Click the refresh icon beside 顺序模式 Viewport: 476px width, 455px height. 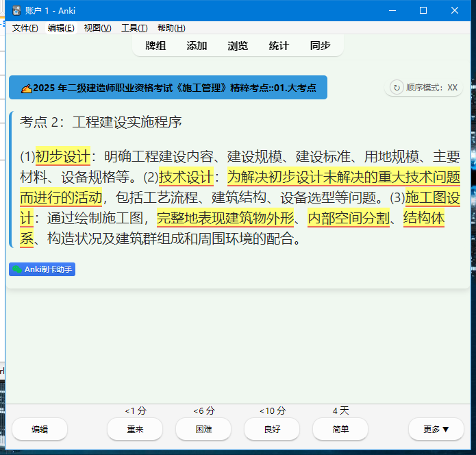pos(397,88)
